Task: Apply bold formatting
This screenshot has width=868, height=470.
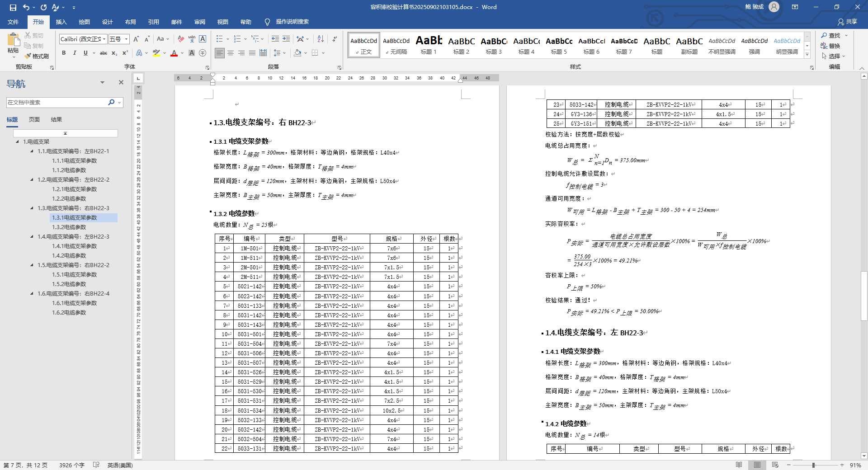Action: coord(64,53)
